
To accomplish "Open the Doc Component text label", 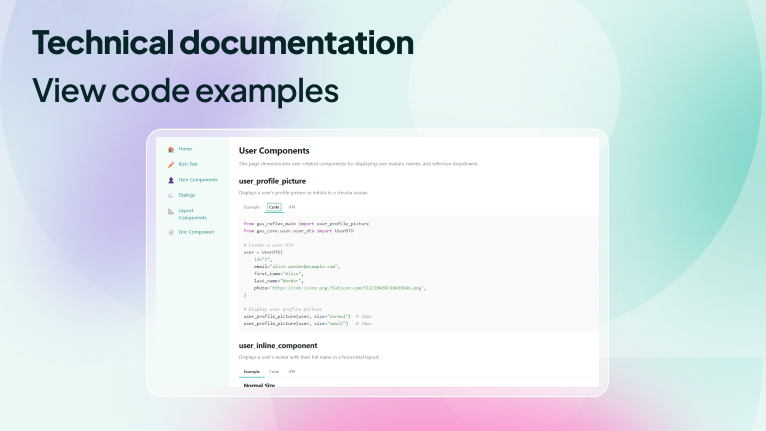I will click(196, 232).
